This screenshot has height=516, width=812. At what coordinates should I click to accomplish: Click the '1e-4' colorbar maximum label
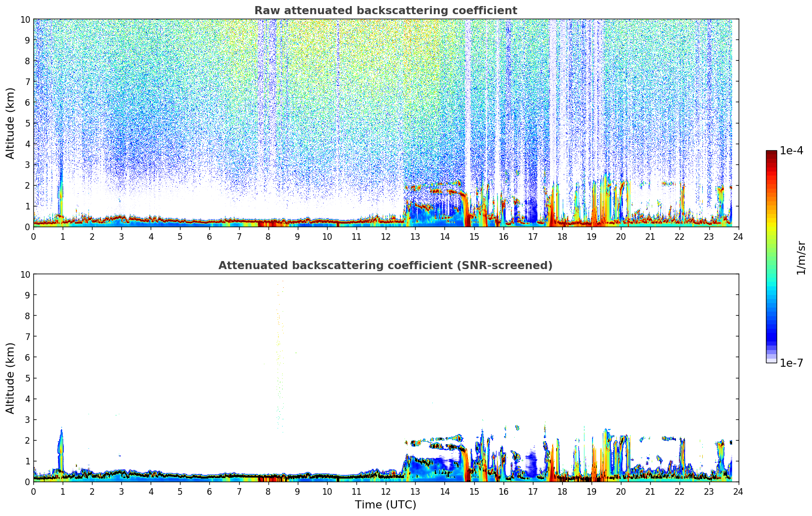click(x=791, y=151)
